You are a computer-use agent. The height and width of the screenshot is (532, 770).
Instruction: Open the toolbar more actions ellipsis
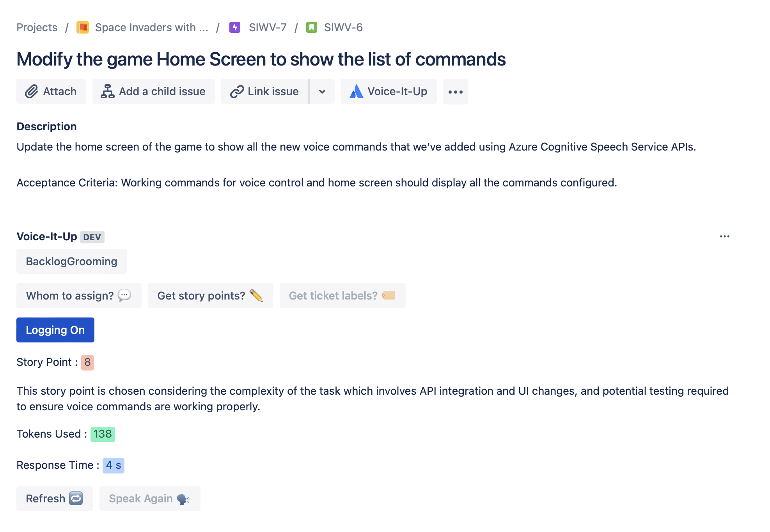pos(455,92)
